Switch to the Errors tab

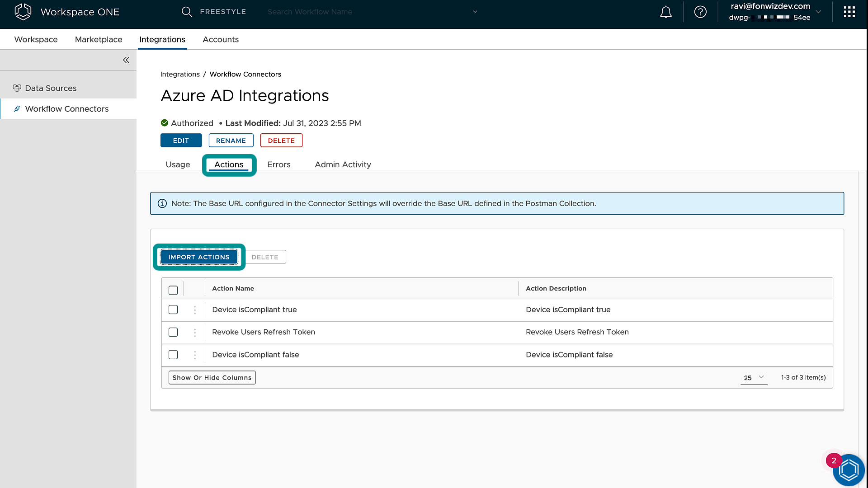tap(278, 164)
